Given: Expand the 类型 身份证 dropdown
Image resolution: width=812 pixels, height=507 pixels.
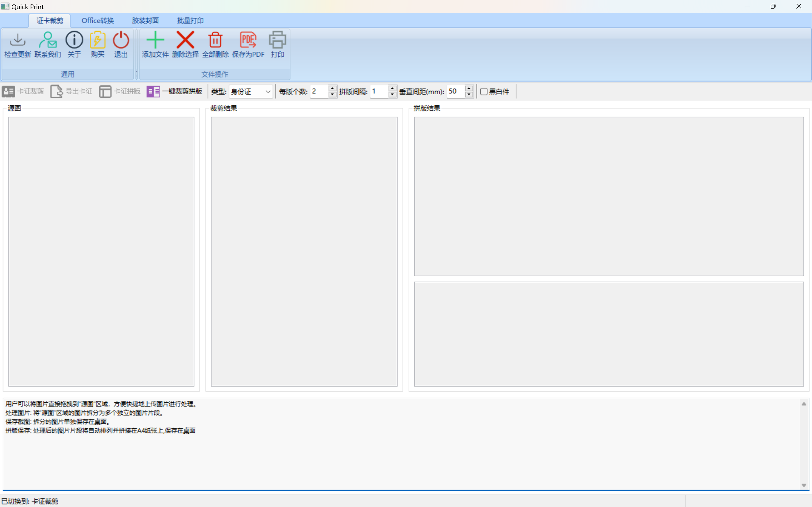Looking at the screenshot, I should click(x=267, y=92).
